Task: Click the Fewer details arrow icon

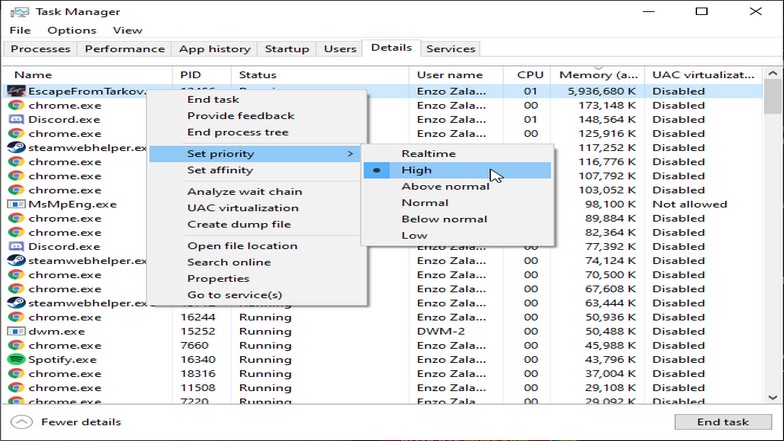Action: point(22,422)
